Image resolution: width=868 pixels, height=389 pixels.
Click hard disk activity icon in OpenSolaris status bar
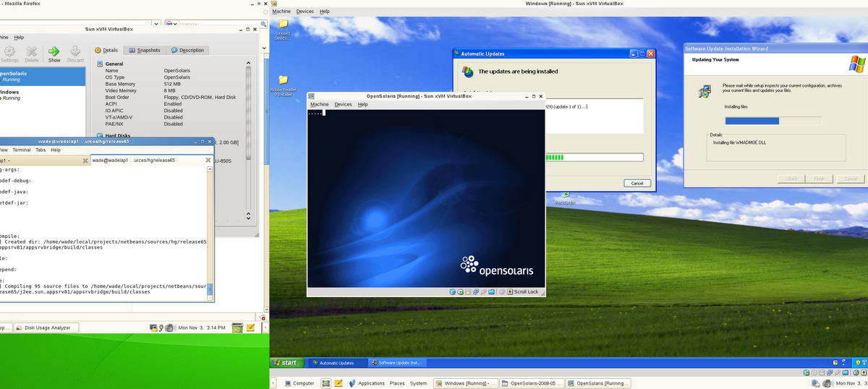[x=452, y=291]
